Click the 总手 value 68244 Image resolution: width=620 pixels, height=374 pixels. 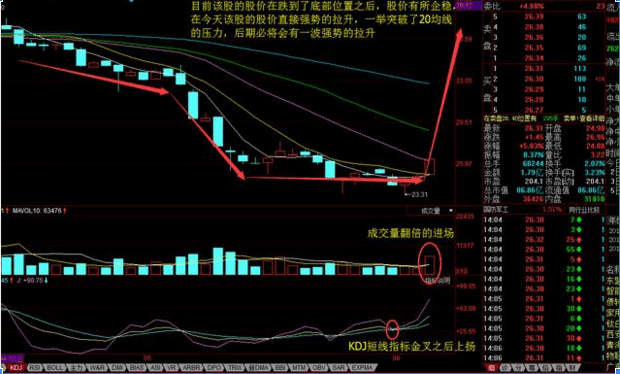click(x=533, y=163)
